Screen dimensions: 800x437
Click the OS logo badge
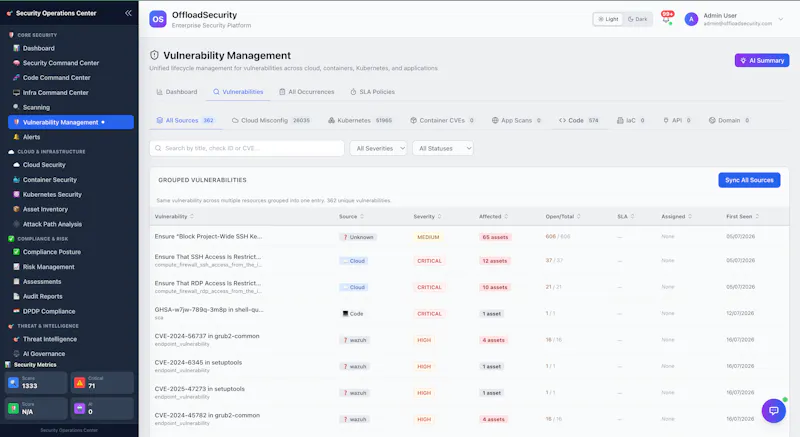(x=158, y=19)
